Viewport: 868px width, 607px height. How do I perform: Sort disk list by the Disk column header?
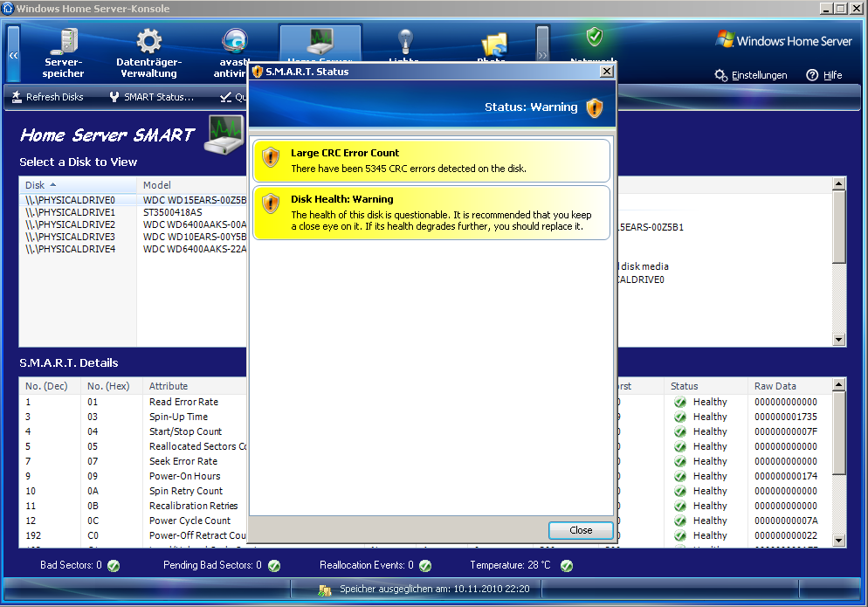[78, 185]
